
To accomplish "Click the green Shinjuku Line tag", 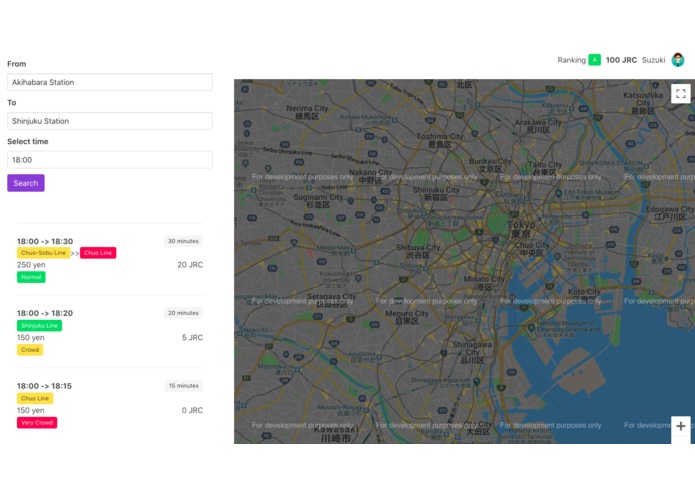I will coord(39,325).
